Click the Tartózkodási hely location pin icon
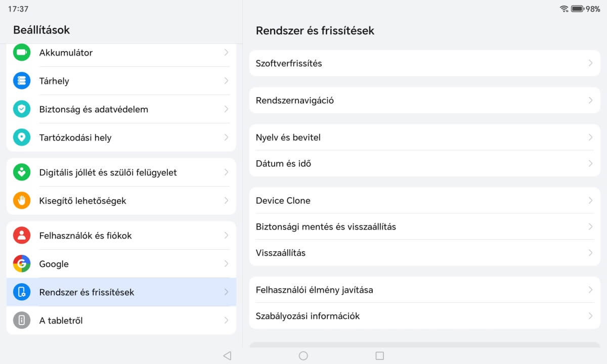The image size is (607, 364). [22, 138]
